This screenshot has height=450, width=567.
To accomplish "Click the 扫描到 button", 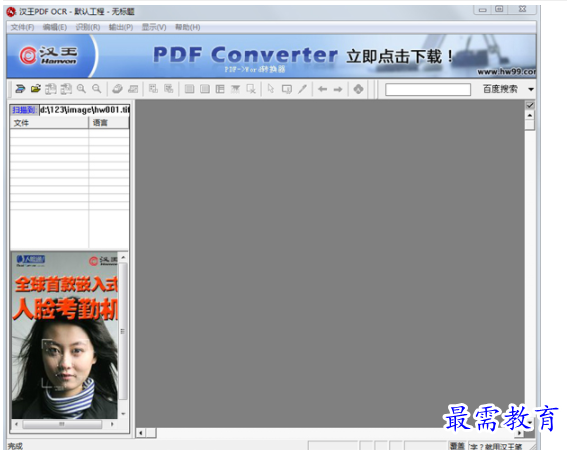I will pyautogui.click(x=24, y=110).
